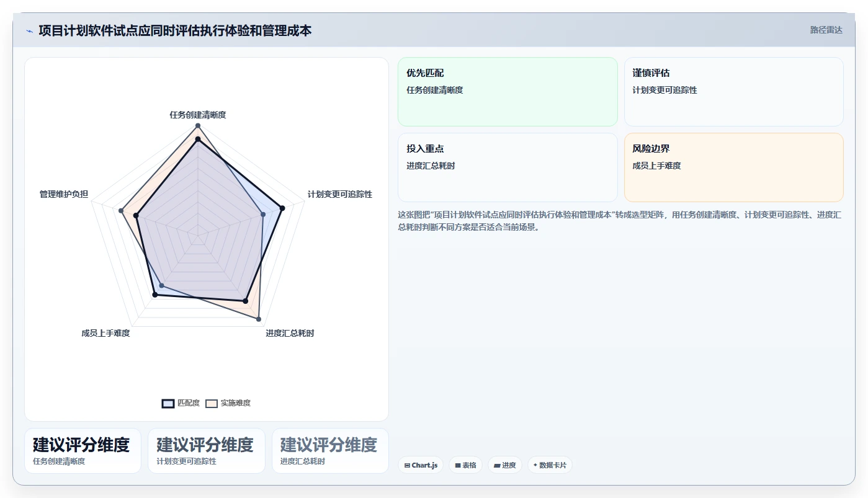Click 匹配度 data point on 成员上手难度 axis
The image size is (868, 498).
click(155, 295)
